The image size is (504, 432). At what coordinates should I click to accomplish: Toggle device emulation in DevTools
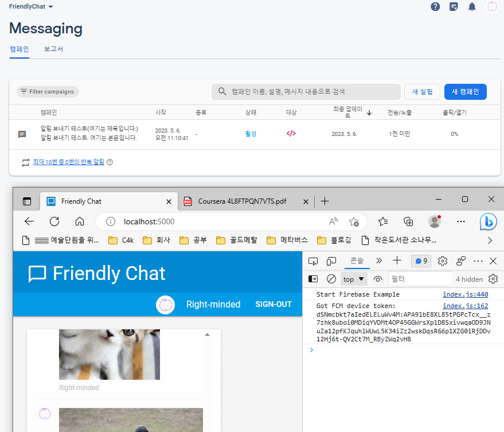pos(331,261)
